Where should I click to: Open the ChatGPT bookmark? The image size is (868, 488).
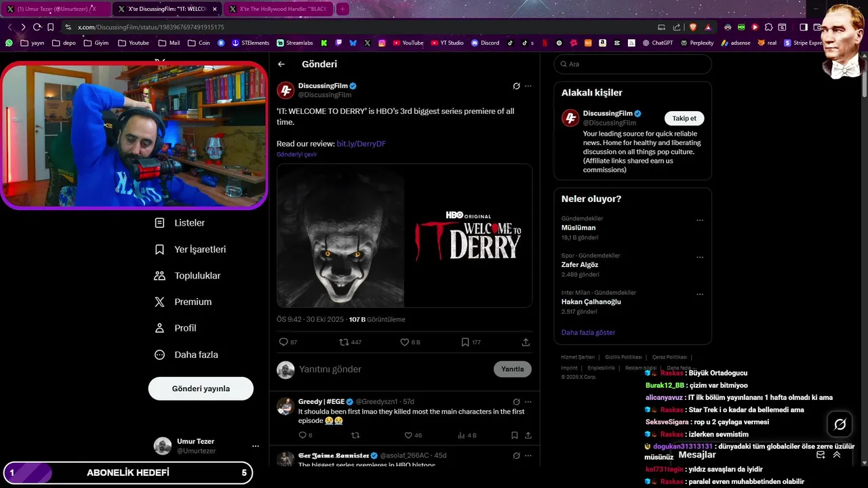coord(658,43)
